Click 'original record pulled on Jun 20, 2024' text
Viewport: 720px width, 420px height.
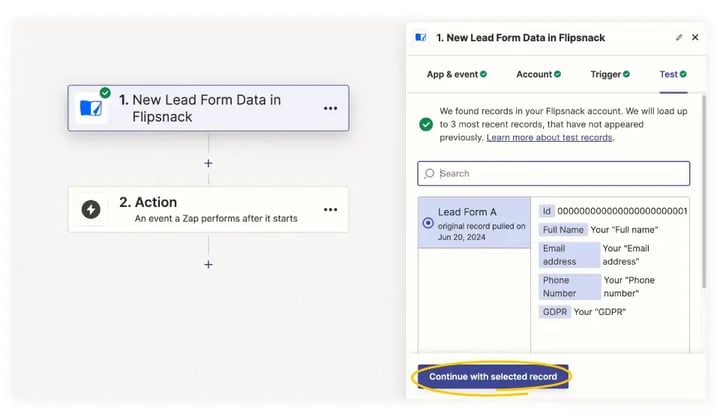click(x=481, y=232)
